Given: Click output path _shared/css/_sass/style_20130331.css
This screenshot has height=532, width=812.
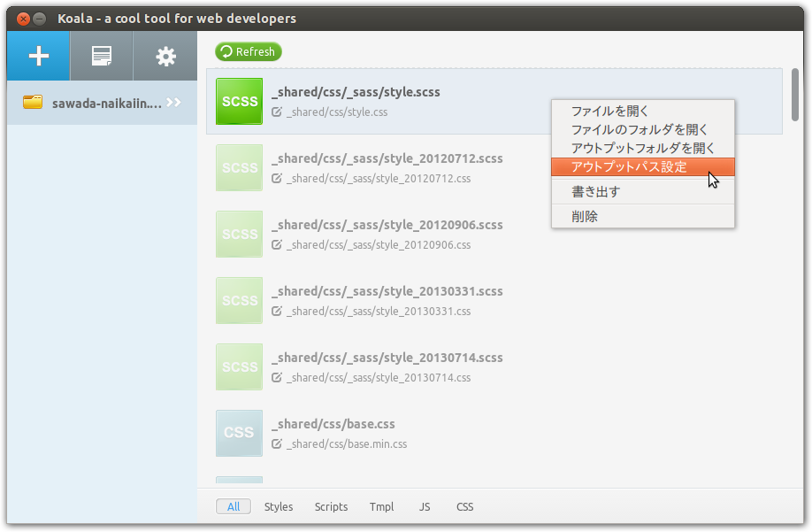Looking at the screenshot, I should tap(379, 311).
